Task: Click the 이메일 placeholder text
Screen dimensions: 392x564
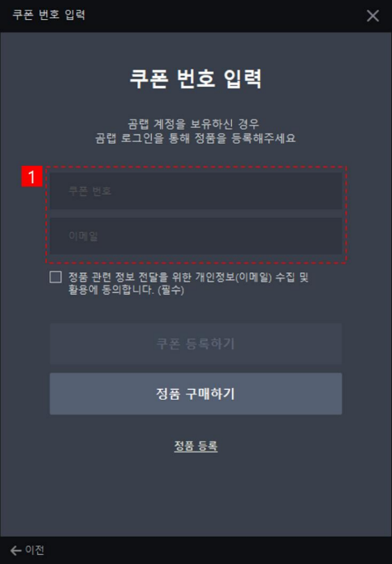Action: pos(83,236)
